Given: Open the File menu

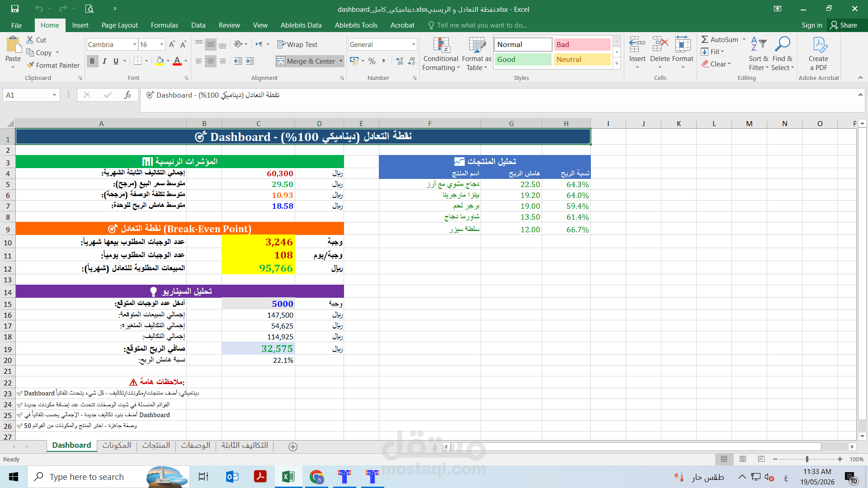Looking at the screenshot, I should tap(16, 25).
